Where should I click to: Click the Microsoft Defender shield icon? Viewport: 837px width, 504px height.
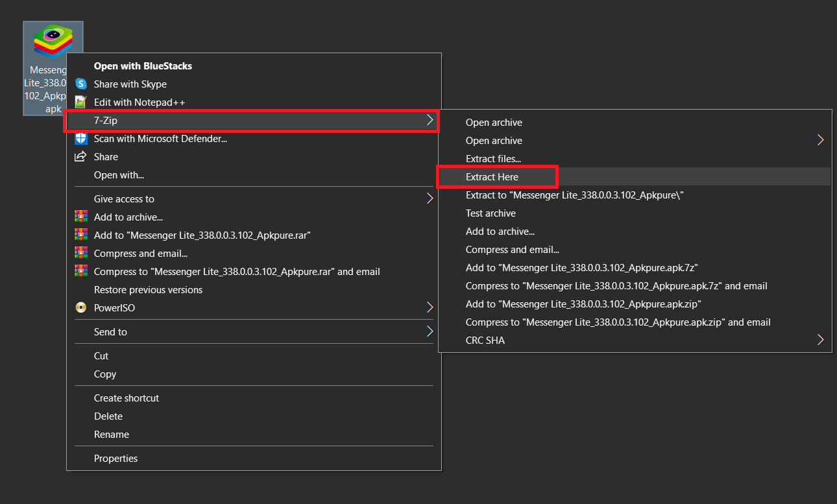click(80, 138)
